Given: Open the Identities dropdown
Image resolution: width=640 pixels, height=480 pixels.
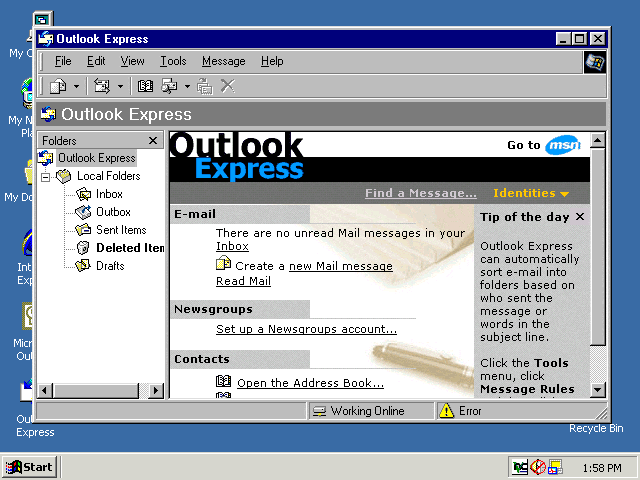Looking at the screenshot, I should pos(531,193).
